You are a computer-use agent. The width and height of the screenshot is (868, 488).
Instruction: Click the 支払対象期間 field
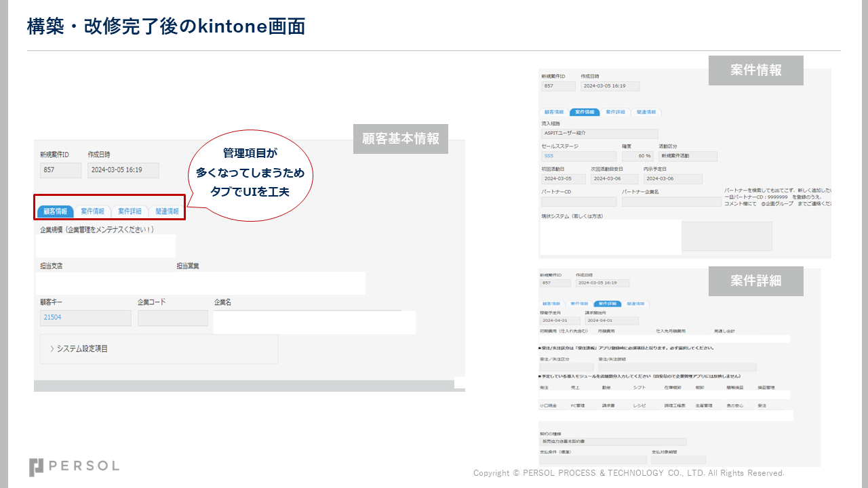click(x=679, y=460)
